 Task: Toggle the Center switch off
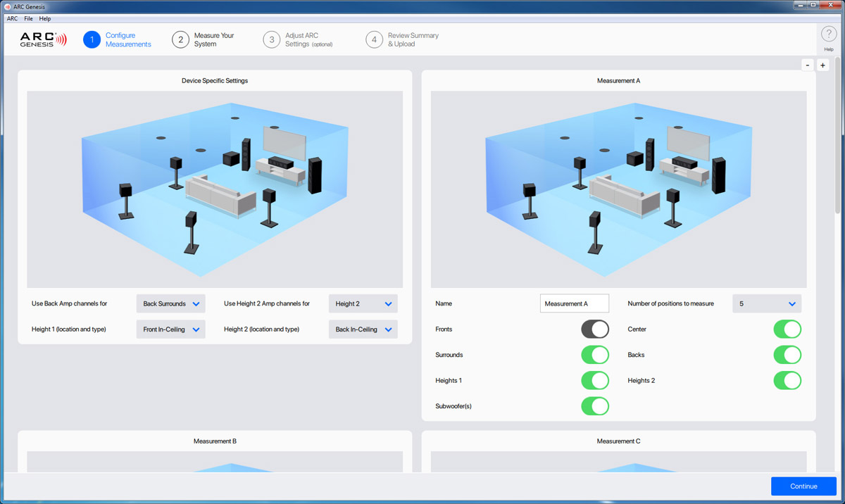click(x=787, y=329)
